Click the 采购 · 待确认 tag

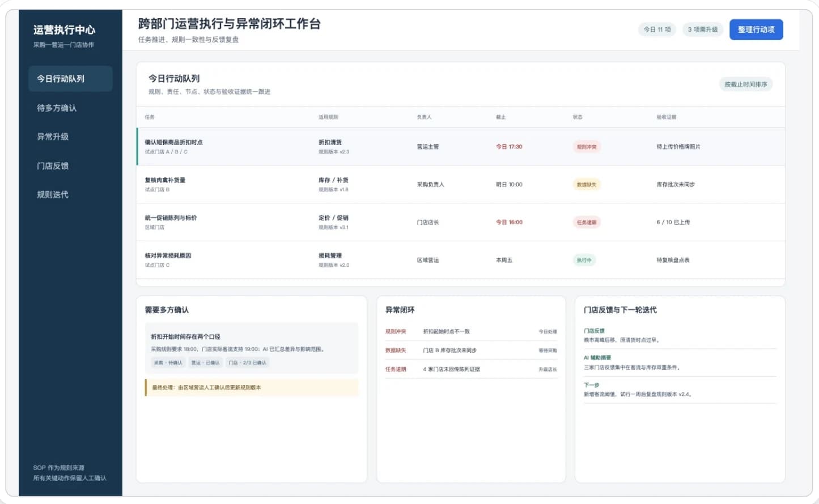coord(168,363)
